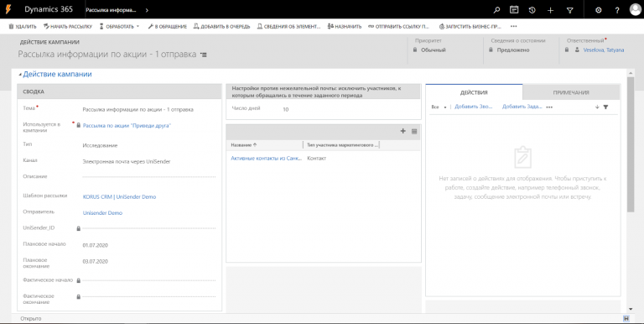Click the Начать рассылку command
This screenshot has width=644, height=324.
[x=68, y=26]
